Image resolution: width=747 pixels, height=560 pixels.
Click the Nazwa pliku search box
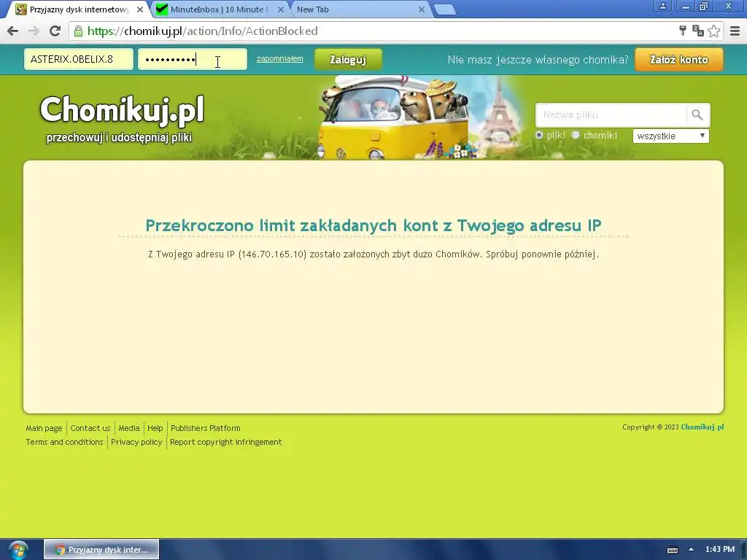tap(611, 114)
